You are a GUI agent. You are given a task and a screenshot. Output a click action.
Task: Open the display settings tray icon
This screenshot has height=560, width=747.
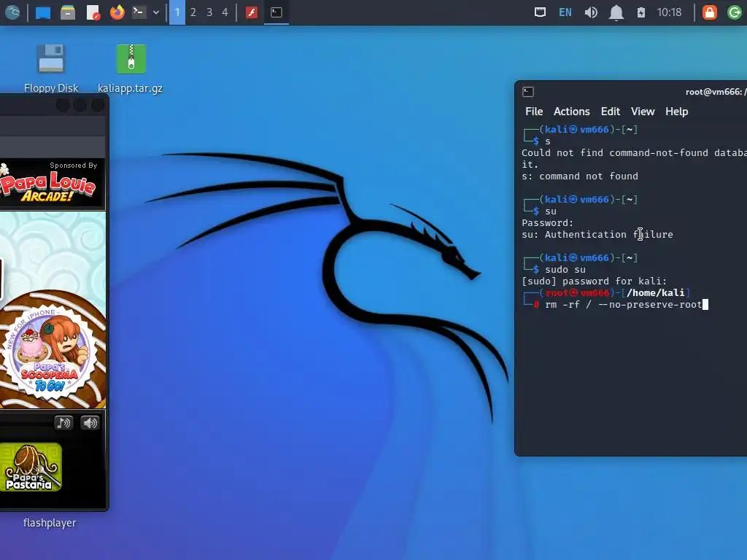pyautogui.click(x=540, y=12)
